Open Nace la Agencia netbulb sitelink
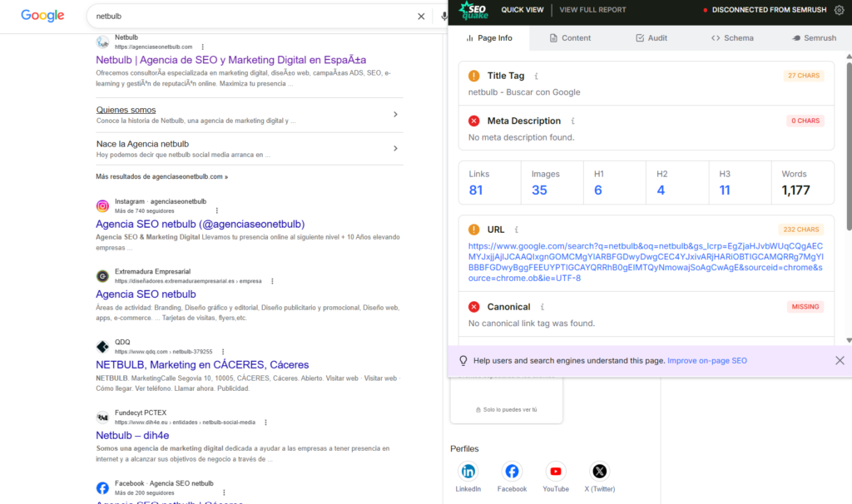Viewport: 852px width, 504px height. (x=142, y=144)
